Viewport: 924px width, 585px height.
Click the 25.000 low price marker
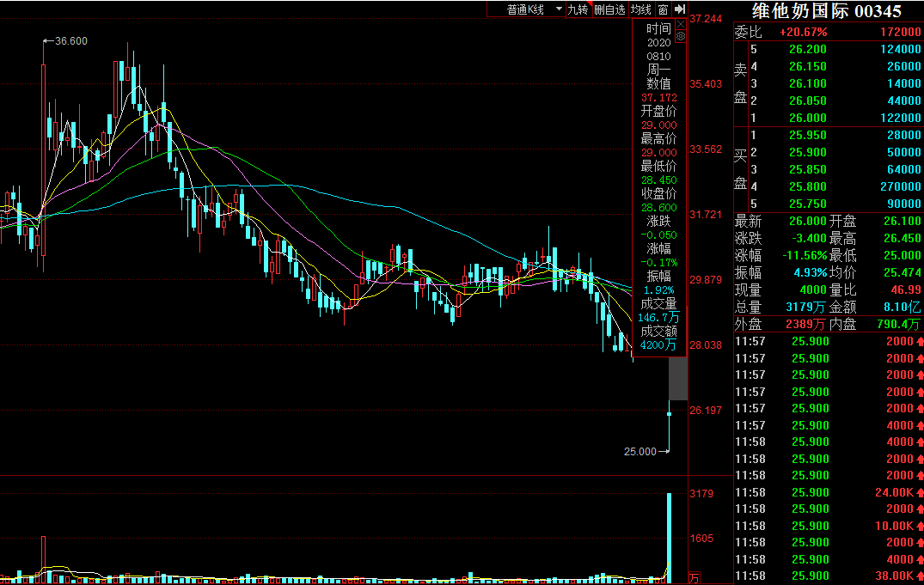(x=640, y=451)
